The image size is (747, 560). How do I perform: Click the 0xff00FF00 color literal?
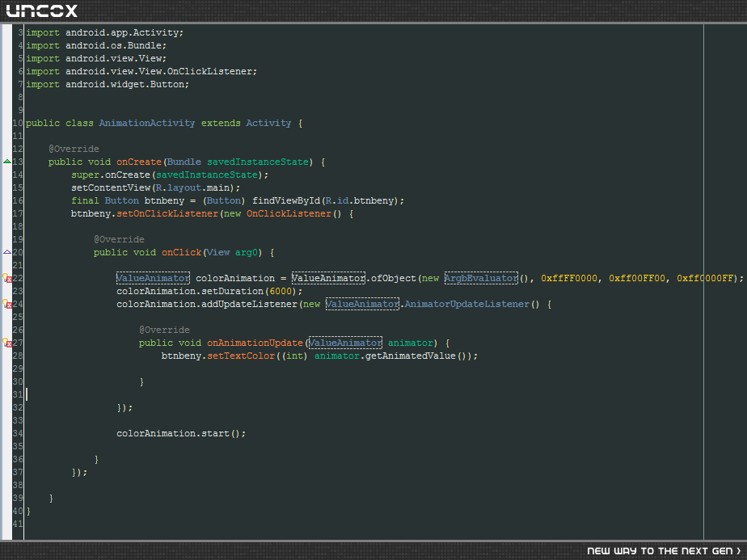pyautogui.click(x=637, y=278)
